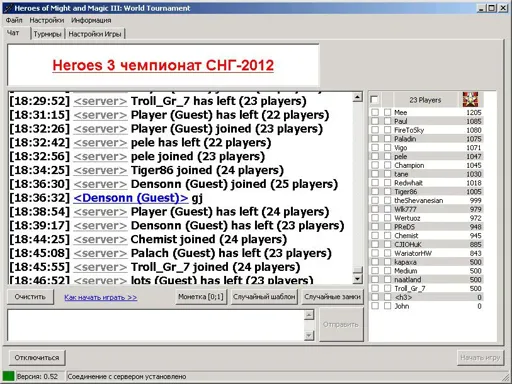Open the Файл menu
512x384 pixels.
tap(14, 20)
